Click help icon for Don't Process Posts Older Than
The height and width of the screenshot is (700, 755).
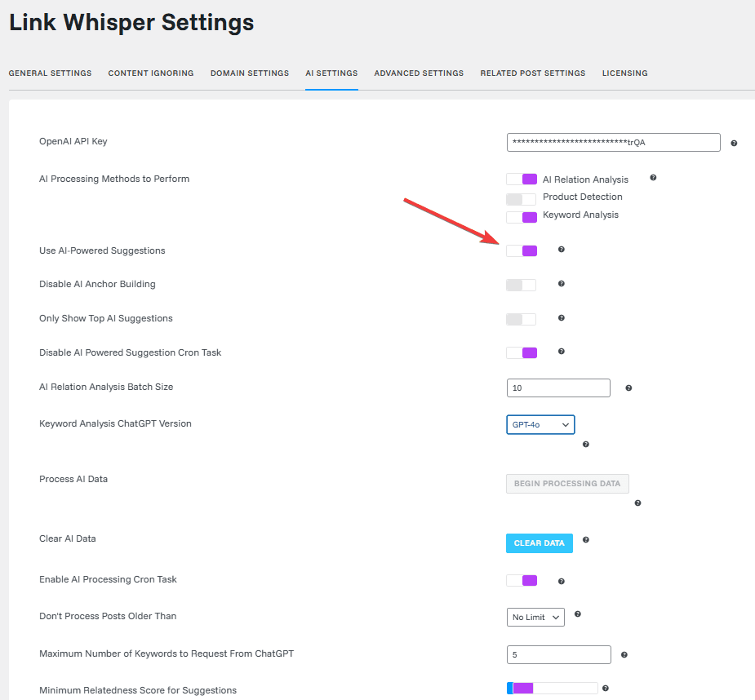click(577, 614)
